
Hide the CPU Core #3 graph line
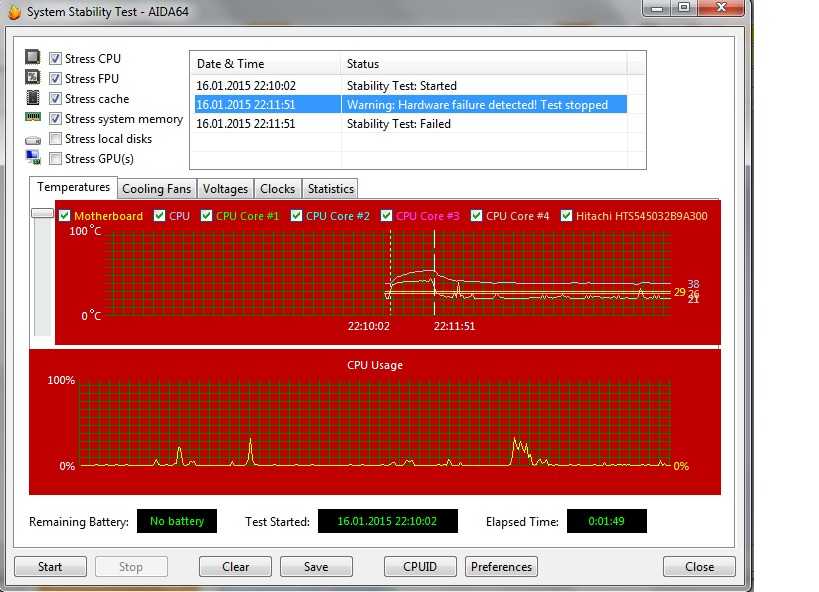386,215
